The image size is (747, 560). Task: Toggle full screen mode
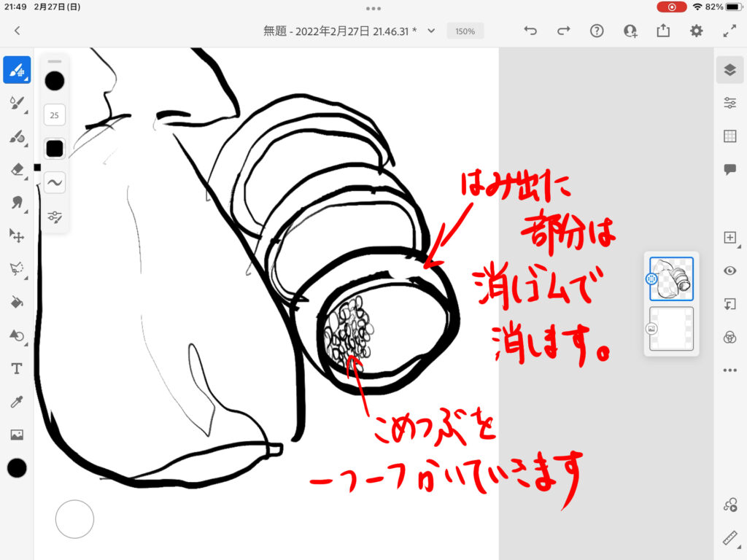coord(729,31)
